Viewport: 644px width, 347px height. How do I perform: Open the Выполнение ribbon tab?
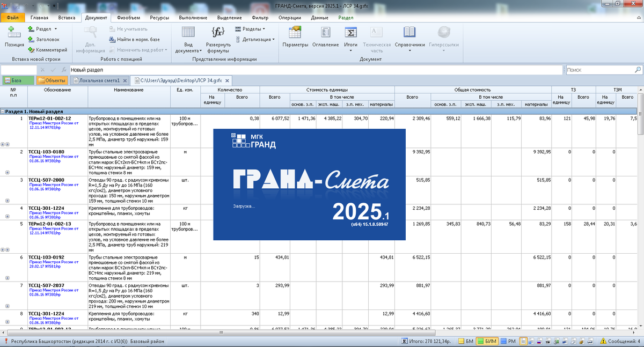pyautogui.click(x=194, y=18)
